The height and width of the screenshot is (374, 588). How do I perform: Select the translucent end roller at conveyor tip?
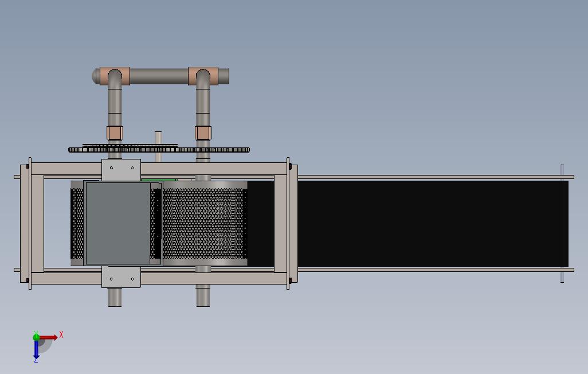(x=562, y=223)
